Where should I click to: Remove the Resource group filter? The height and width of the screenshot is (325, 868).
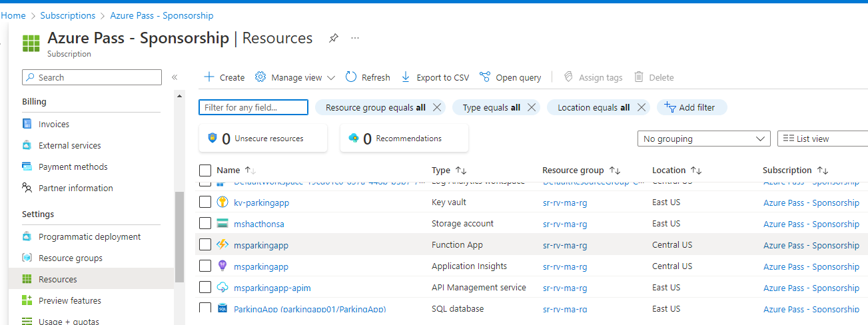[x=437, y=107]
